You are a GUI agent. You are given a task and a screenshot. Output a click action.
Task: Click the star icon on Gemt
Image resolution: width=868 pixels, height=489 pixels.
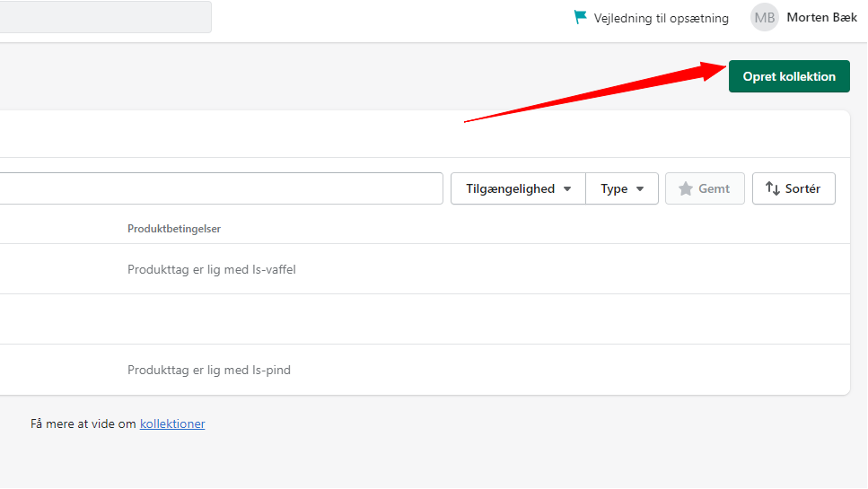pyautogui.click(x=685, y=188)
